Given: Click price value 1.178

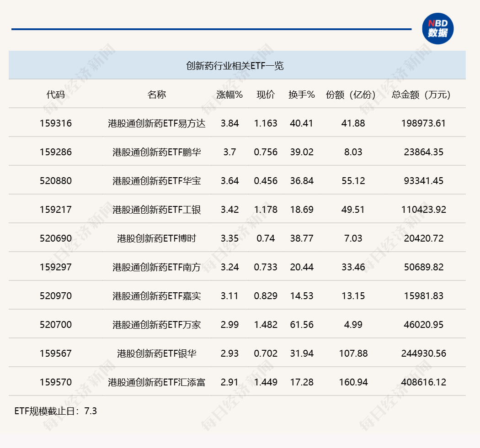Looking at the screenshot, I should click(266, 210).
